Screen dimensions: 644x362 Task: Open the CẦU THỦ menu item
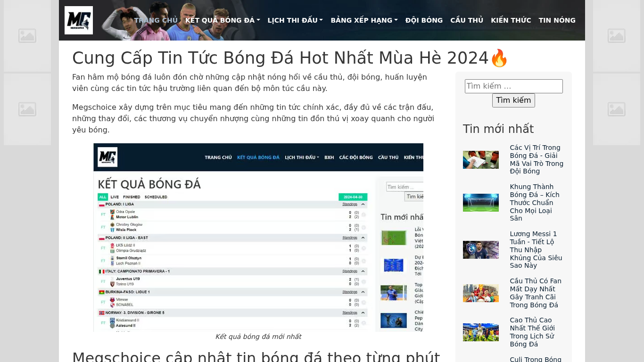point(467,20)
